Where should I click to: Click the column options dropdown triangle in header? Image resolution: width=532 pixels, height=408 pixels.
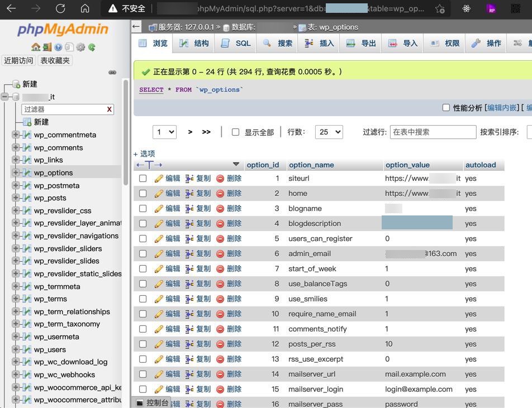coord(236,164)
